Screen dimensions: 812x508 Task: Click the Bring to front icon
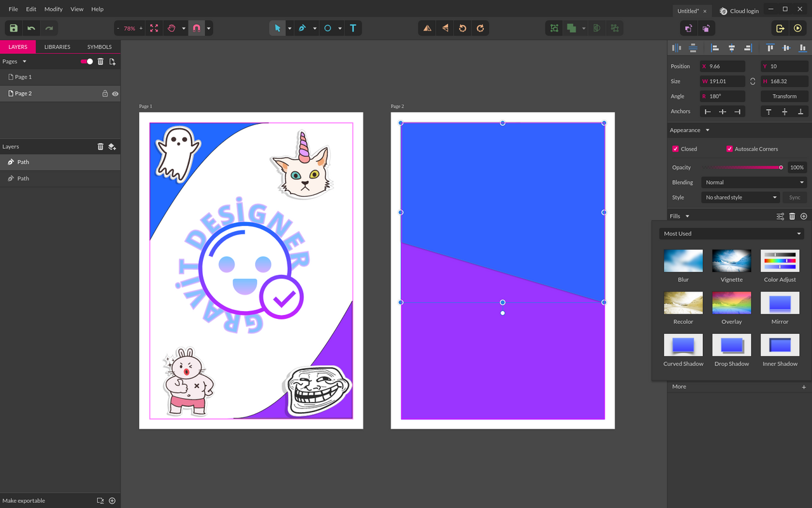(688, 29)
